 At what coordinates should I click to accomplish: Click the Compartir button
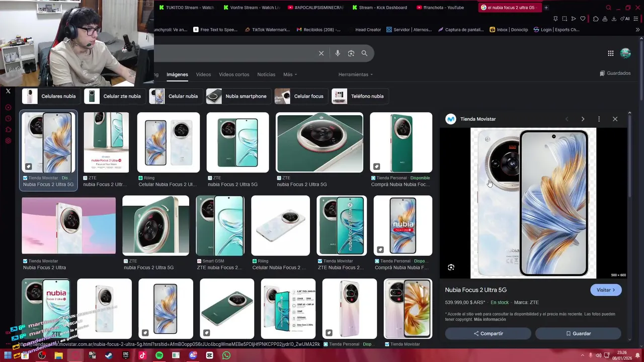coord(488,333)
